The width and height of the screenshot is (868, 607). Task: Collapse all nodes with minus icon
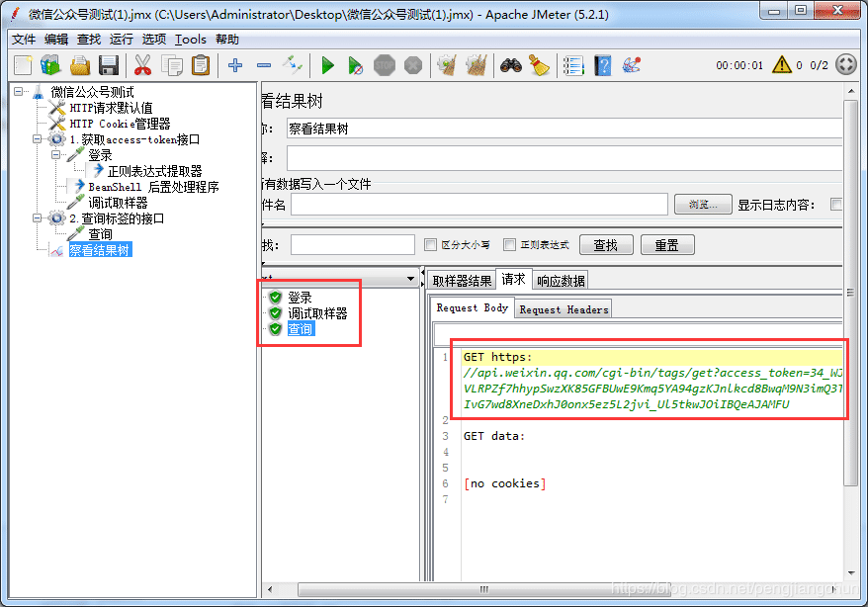click(264, 65)
